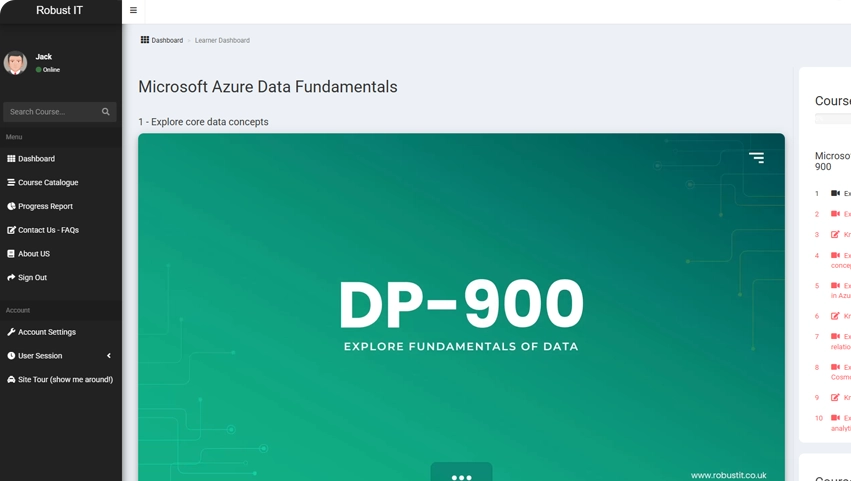Screen dimensions: 851x481
Task: Expand the User Session submenu arrow
Action: pyautogui.click(x=109, y=356)
